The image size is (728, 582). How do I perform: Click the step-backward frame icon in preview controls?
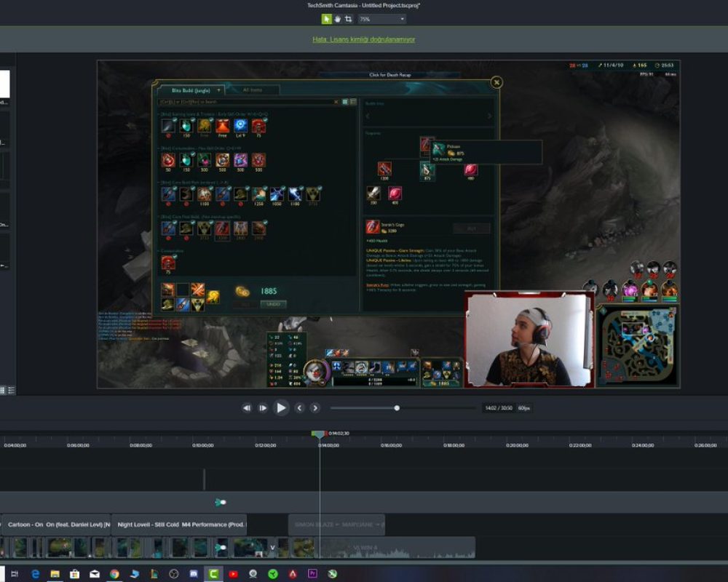247,407
